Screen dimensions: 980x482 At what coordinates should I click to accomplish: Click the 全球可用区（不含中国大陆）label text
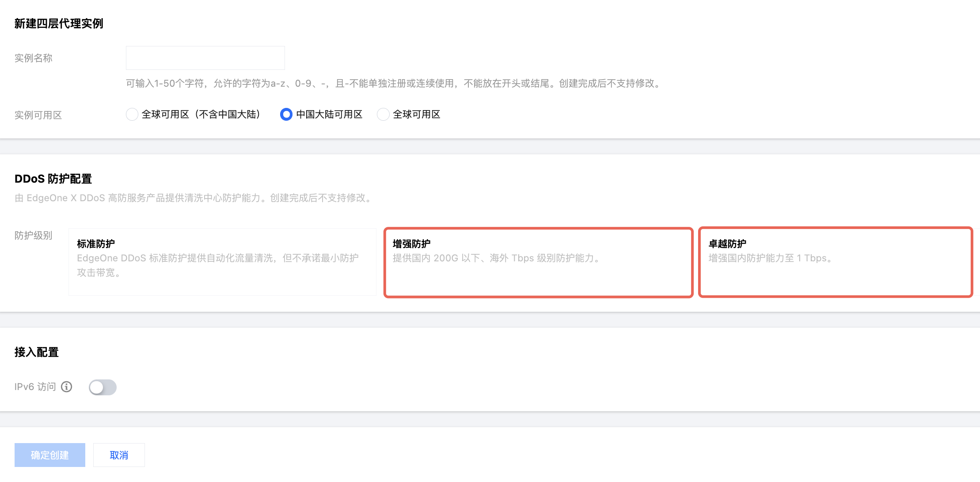(x=201, y=115)
